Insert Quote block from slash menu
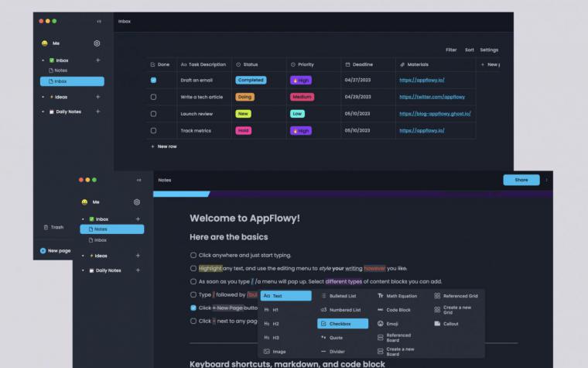 (332, 338)
